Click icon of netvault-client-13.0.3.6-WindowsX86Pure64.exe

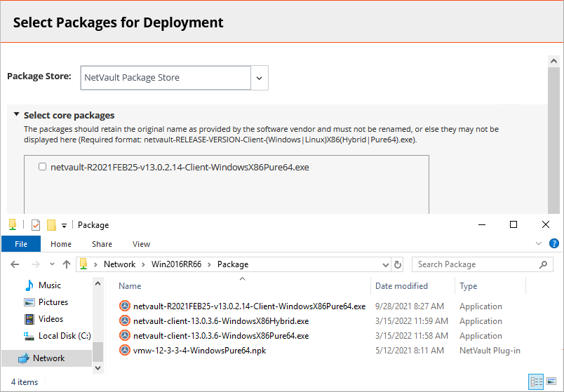(x=124, y=335)
